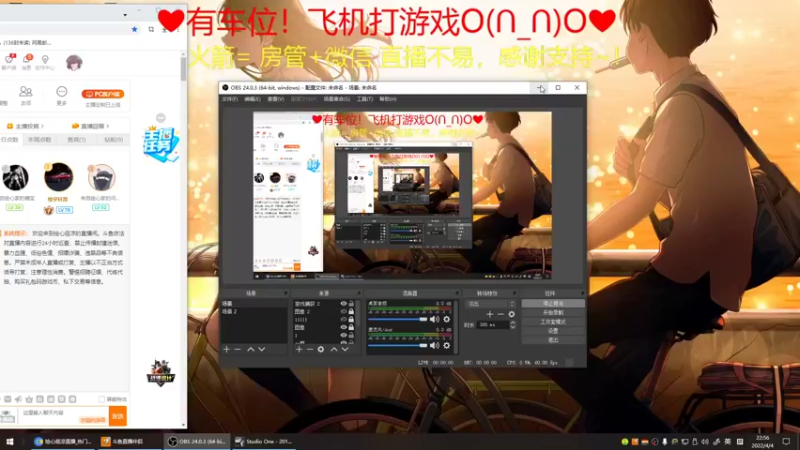Open the 编辑(E) menu in OBS

252,99
